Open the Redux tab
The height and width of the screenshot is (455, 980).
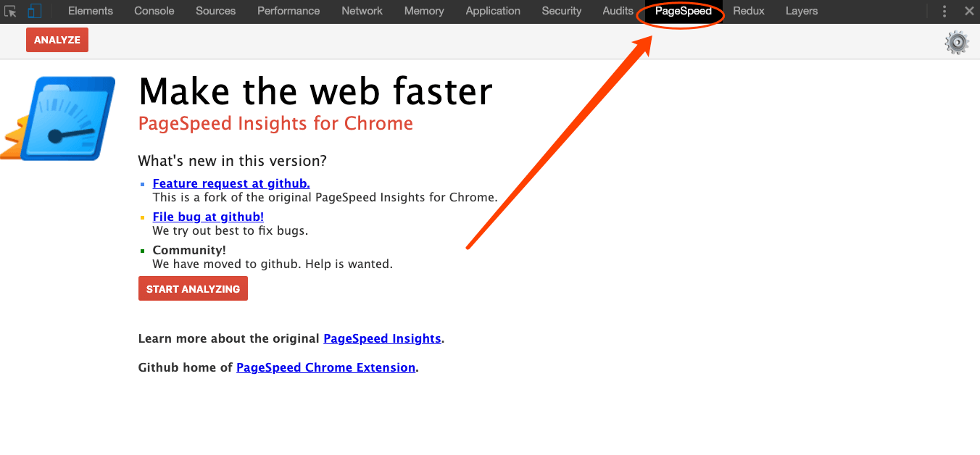pos(749,11)
